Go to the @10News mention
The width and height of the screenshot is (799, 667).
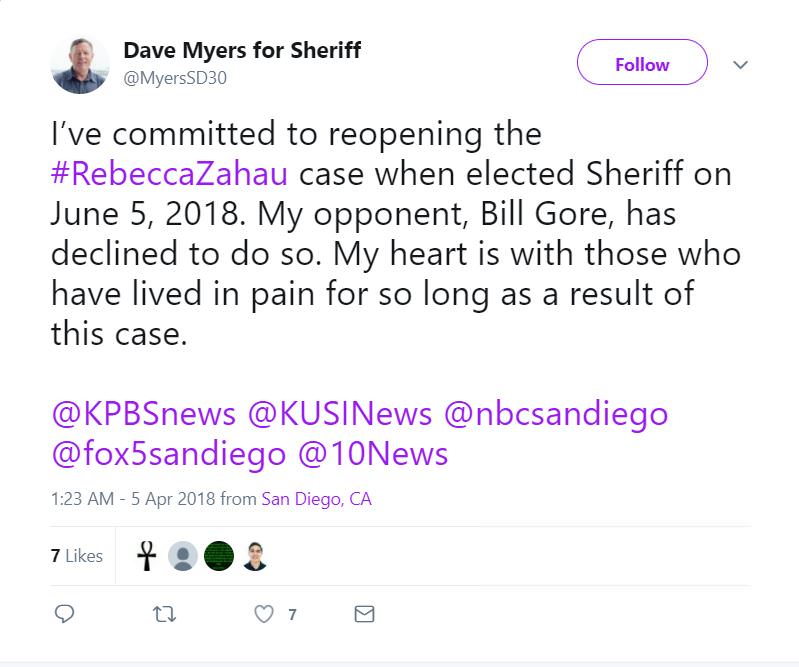point(373,453)
